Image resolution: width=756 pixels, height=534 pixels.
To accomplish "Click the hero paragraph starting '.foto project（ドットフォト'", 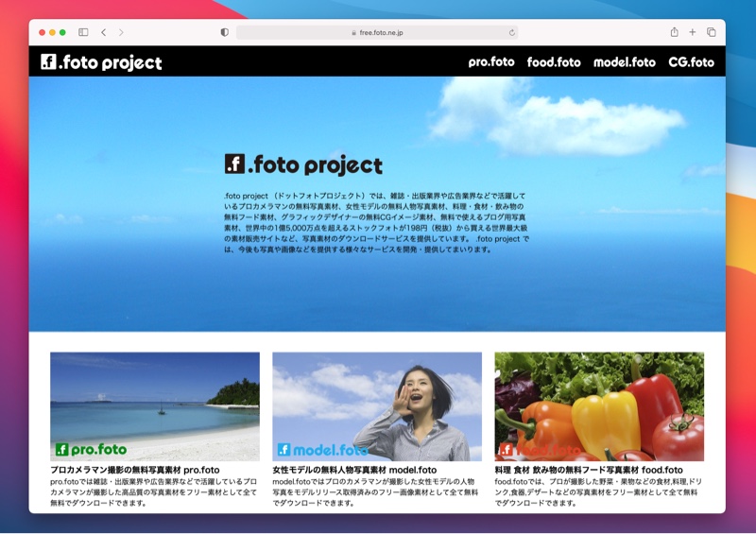I will [x=376, y=222].
